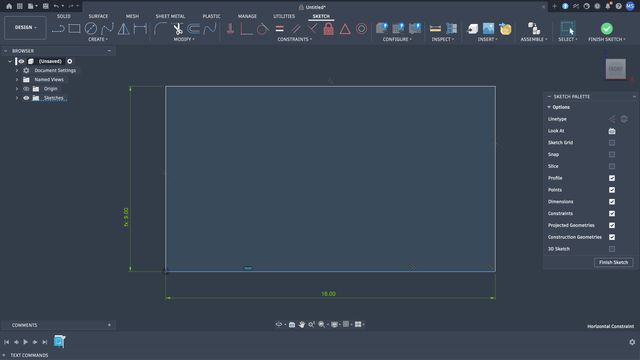Enable the 3D Sketch checkbox
The width and height of the screenshot is (640, 360).
(612, 249)
